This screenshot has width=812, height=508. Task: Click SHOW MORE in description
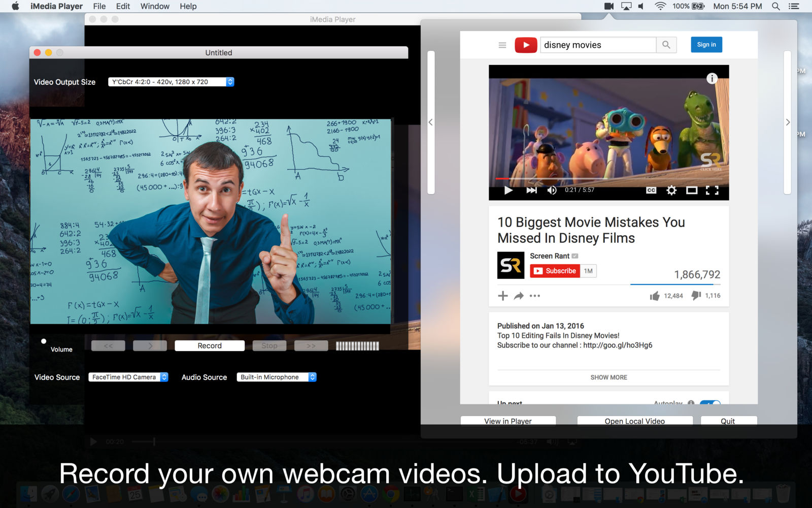(x=608, y=377)
